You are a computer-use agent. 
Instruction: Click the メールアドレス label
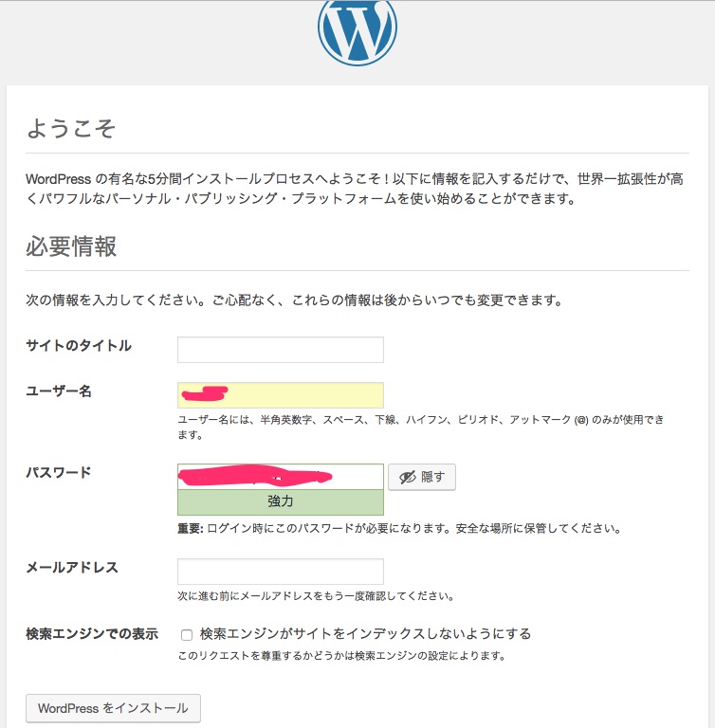click(x=72, y=568)
